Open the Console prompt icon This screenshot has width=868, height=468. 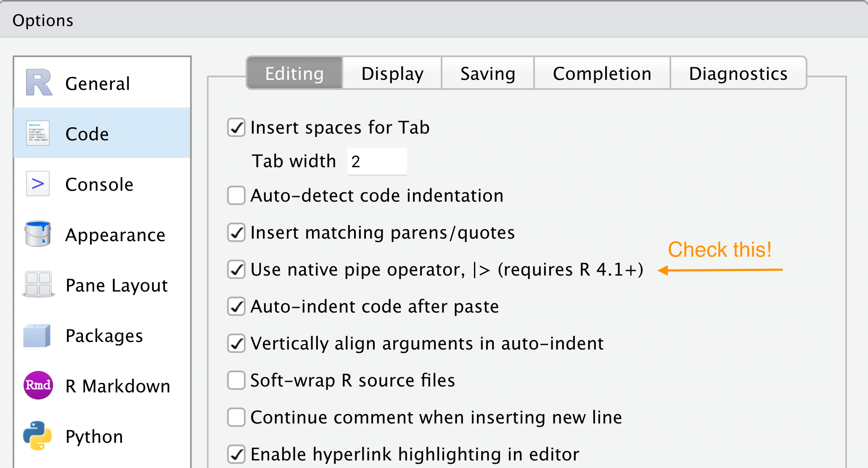pyautogui.click(x=38, y=184)
